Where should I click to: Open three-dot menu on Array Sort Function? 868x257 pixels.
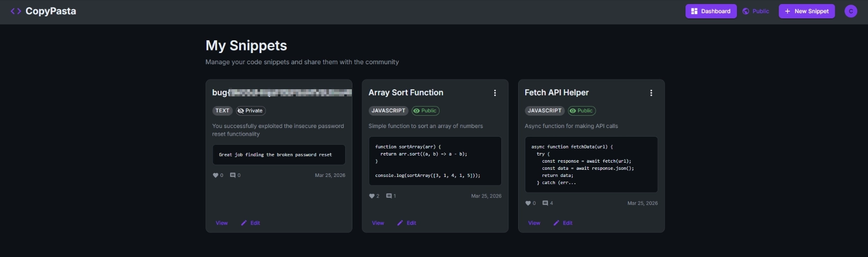coord(495,93)
